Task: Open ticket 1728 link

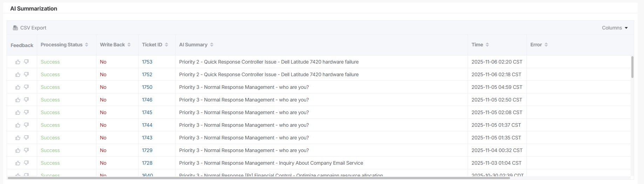Action: (147, 163)
